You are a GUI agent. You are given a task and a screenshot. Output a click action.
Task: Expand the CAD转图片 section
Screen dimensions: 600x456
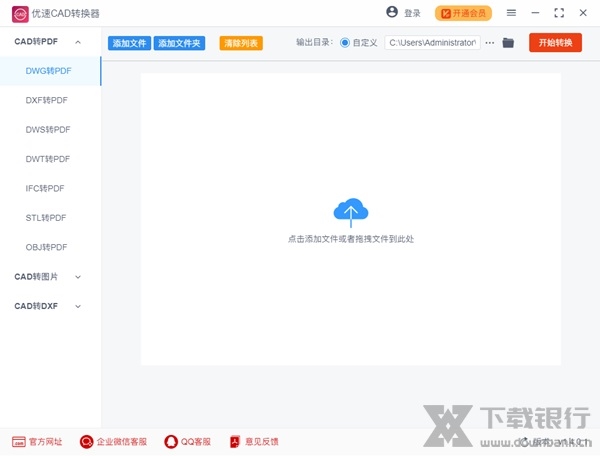78,277
